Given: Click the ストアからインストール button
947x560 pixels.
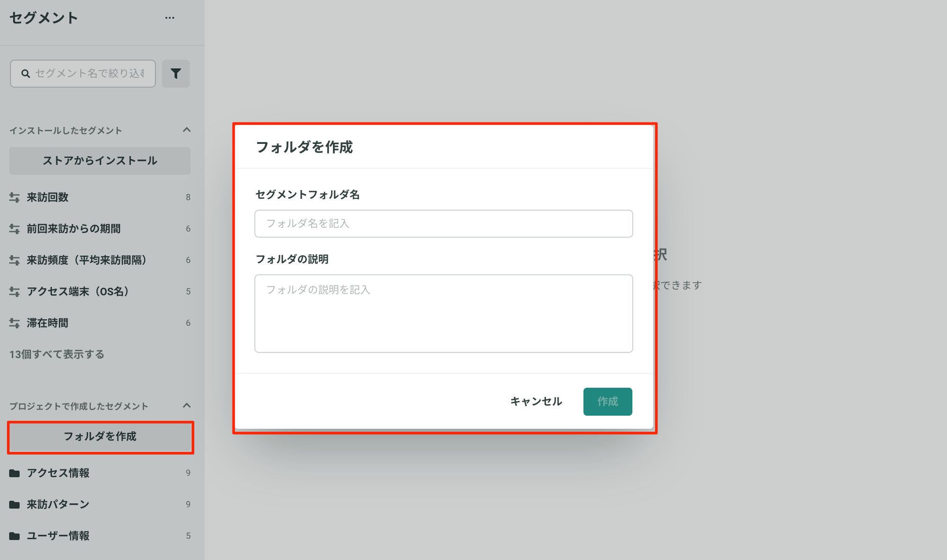Looking at the screenshot, I should point(100,160).
